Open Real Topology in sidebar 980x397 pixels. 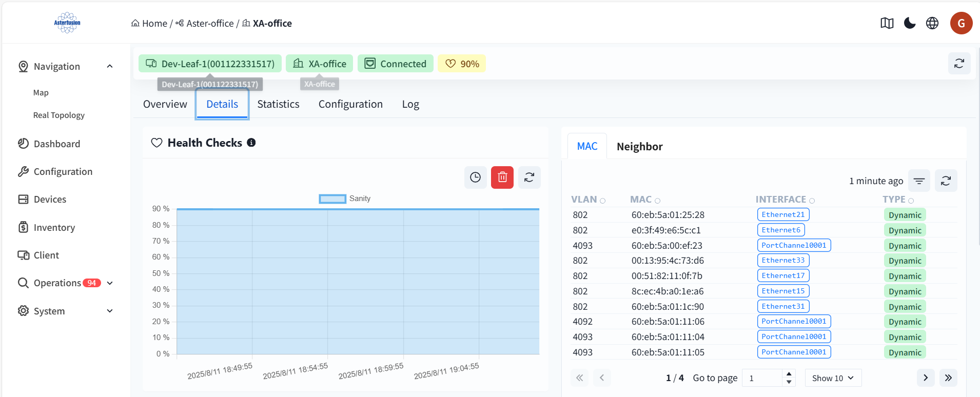[x=59, y=115]
